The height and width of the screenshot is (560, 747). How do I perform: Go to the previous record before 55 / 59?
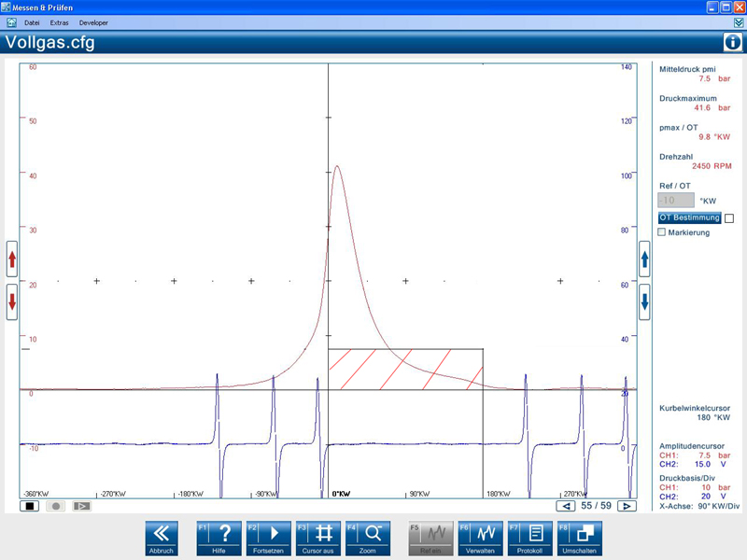[566, 506]
